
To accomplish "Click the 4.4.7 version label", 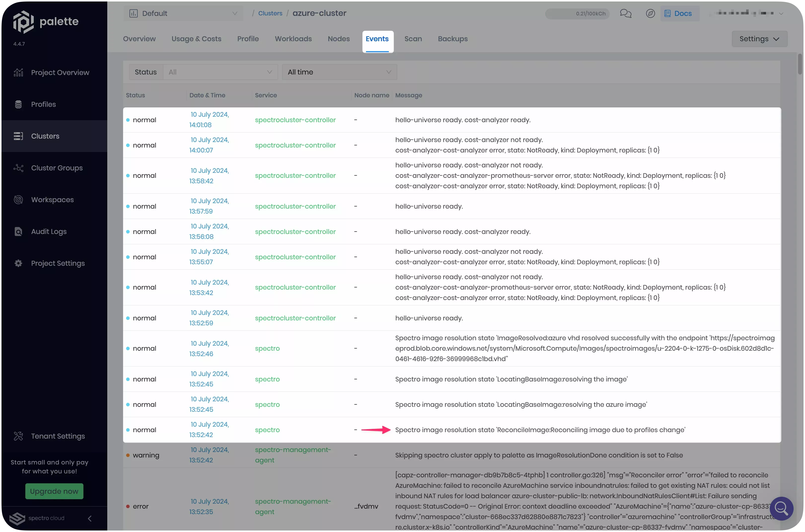I will tap(19, 44).
